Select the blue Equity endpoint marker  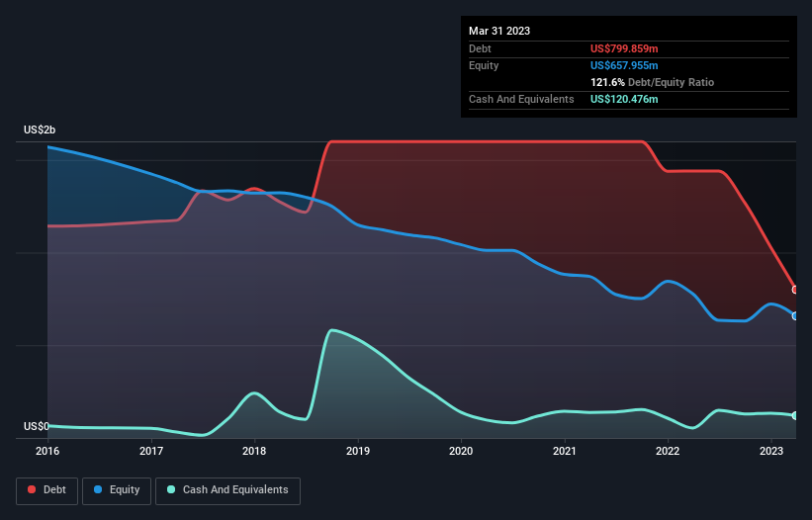795,315
